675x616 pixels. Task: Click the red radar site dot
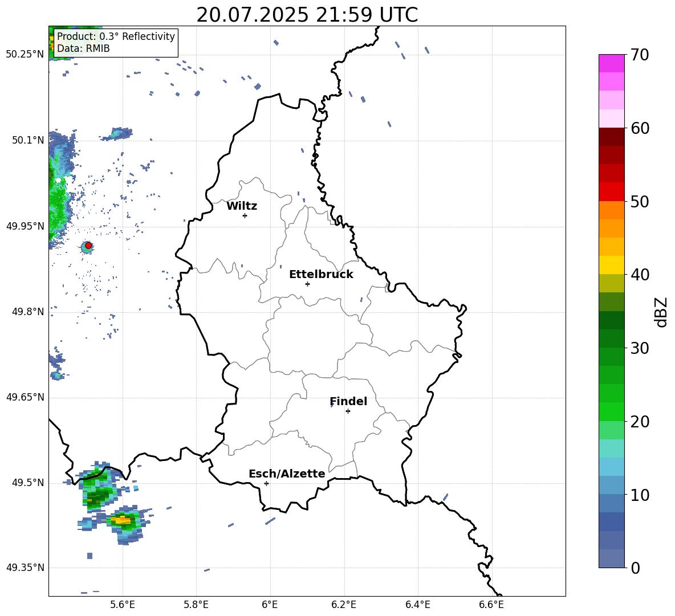coord(88,246)
